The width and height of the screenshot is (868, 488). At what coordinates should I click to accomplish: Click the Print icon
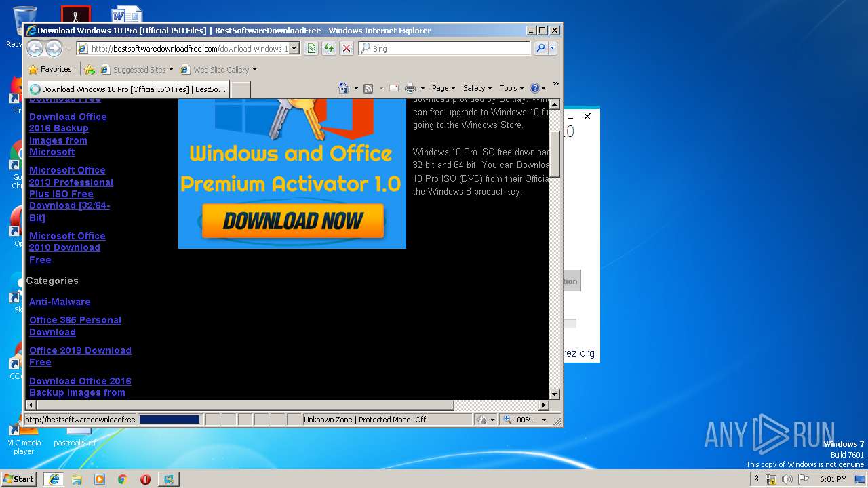coord(410,88)
